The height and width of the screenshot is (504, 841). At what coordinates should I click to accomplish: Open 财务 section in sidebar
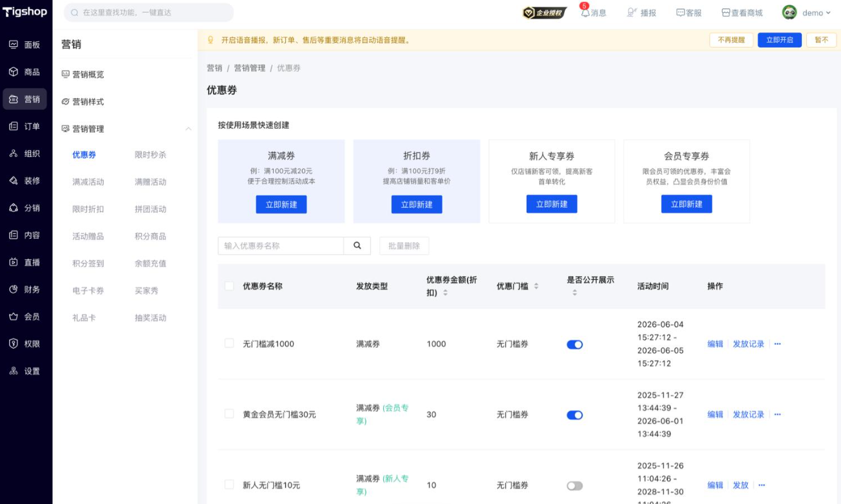24,290
